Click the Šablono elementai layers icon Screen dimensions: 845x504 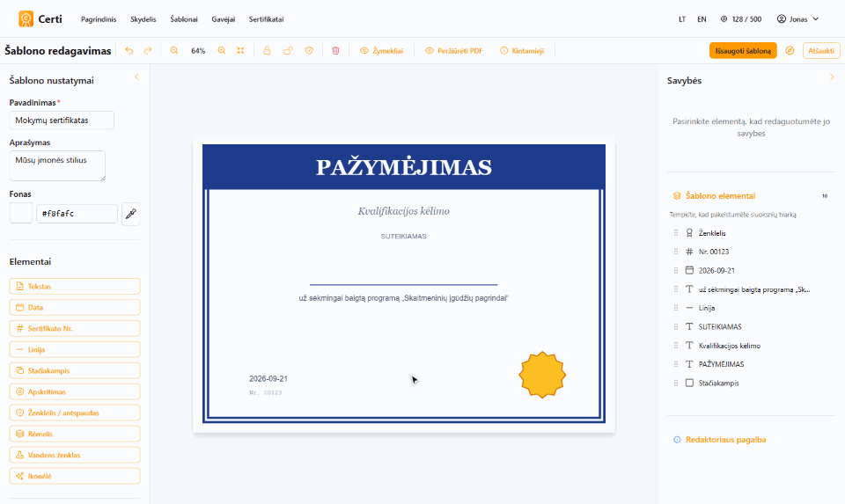click(677, 196)
